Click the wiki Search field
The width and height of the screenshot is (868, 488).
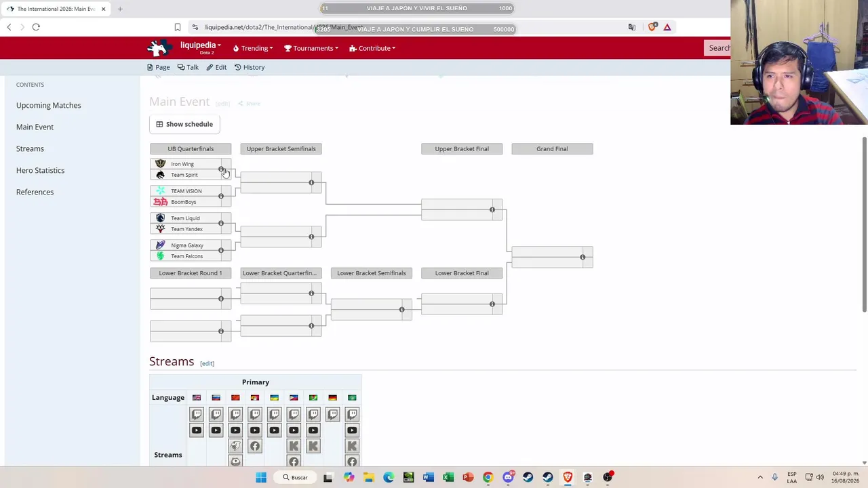point(718,48)
